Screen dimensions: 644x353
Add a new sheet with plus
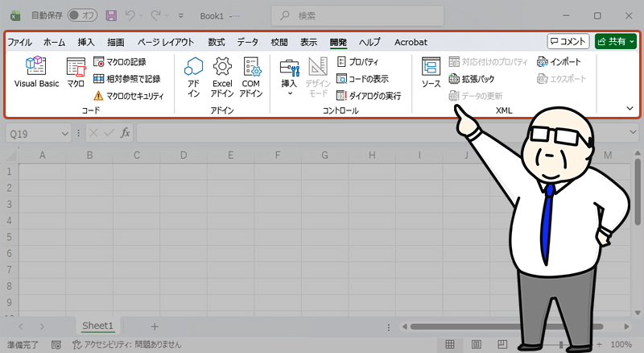point(155,326)
